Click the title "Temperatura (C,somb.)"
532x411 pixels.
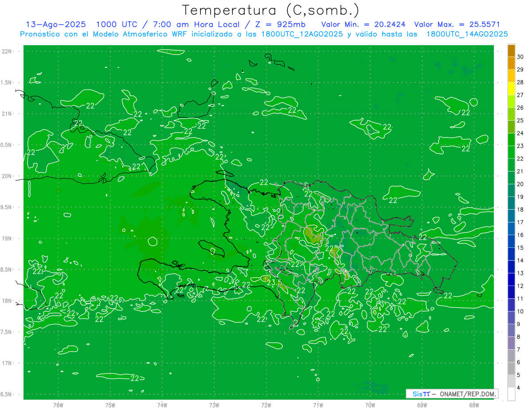(270, 10)
